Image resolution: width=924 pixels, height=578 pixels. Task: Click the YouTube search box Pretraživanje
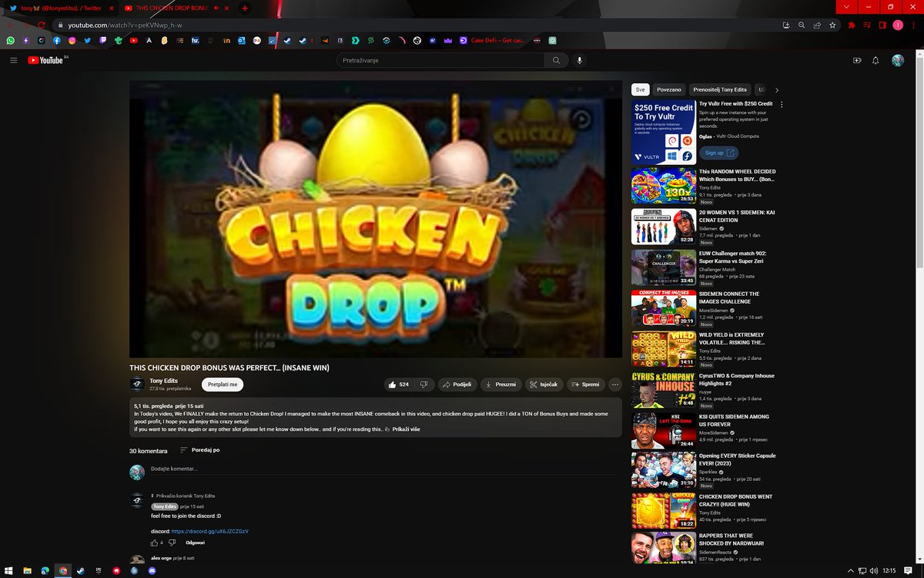[440, 60]
